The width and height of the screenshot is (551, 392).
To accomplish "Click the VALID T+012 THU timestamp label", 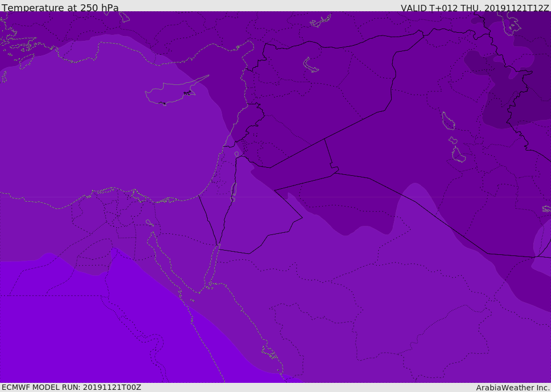I will point(475,8).
